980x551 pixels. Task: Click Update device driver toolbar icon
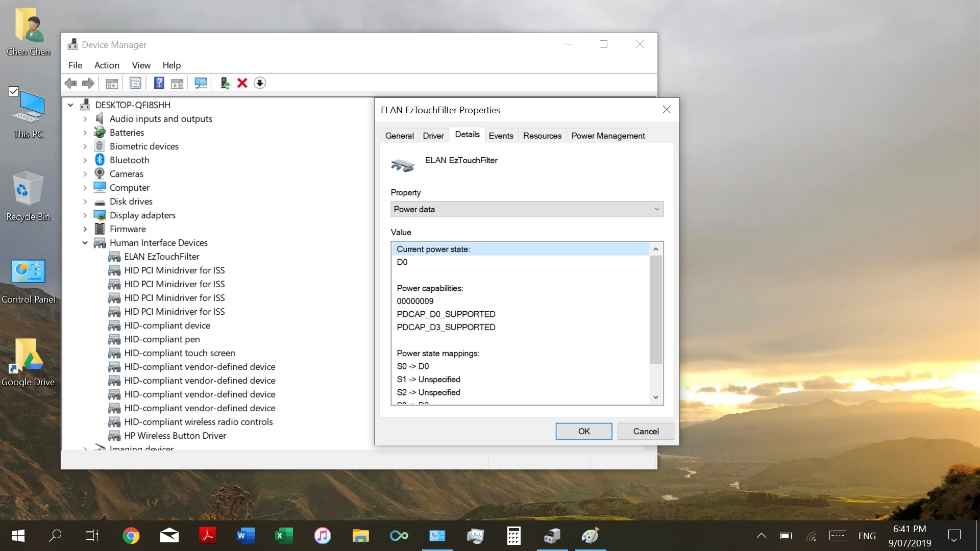(225, 83)
